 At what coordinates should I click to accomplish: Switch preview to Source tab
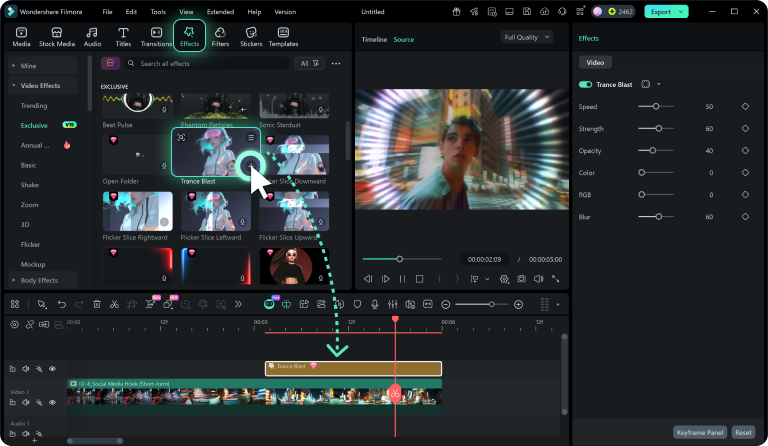click(404, 40)
